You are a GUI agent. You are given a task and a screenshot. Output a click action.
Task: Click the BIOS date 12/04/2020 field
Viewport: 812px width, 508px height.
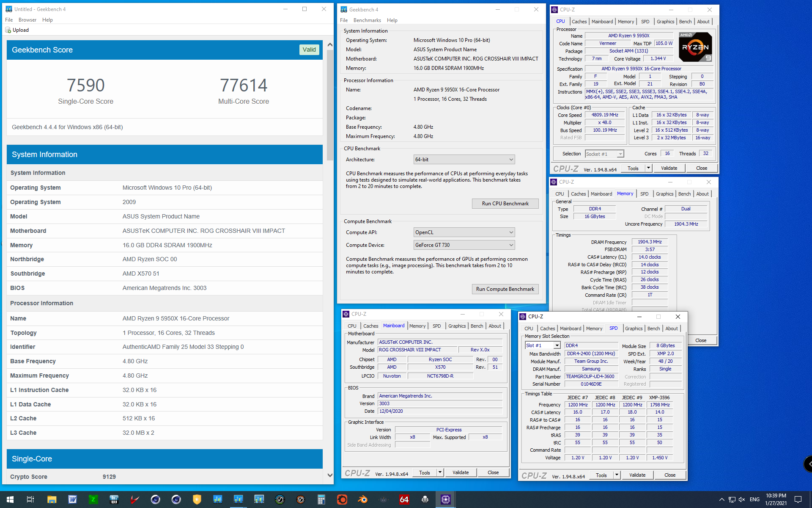(x=440, y=411)
